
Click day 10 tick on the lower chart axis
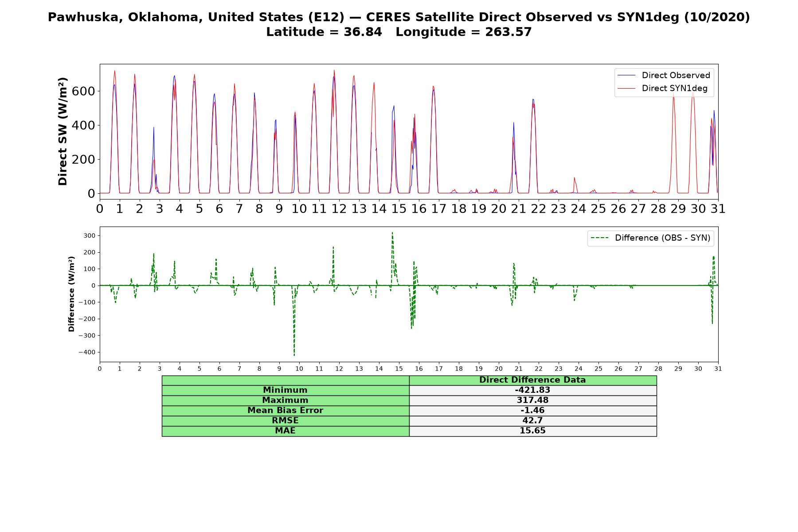(x=299, y=368)
